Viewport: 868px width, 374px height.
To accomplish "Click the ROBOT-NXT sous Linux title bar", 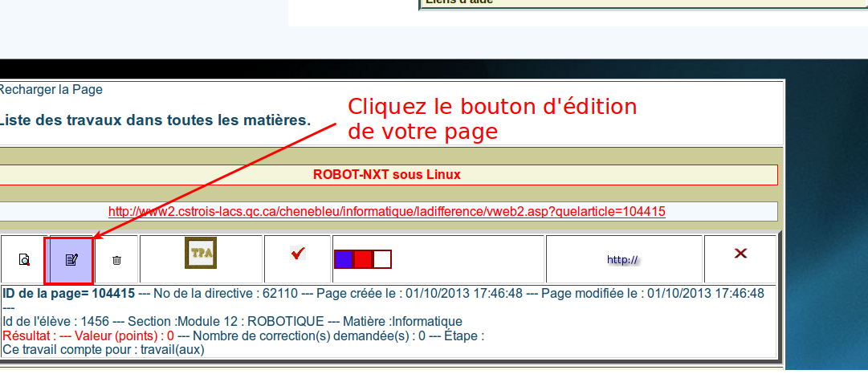I will (386, 174).
